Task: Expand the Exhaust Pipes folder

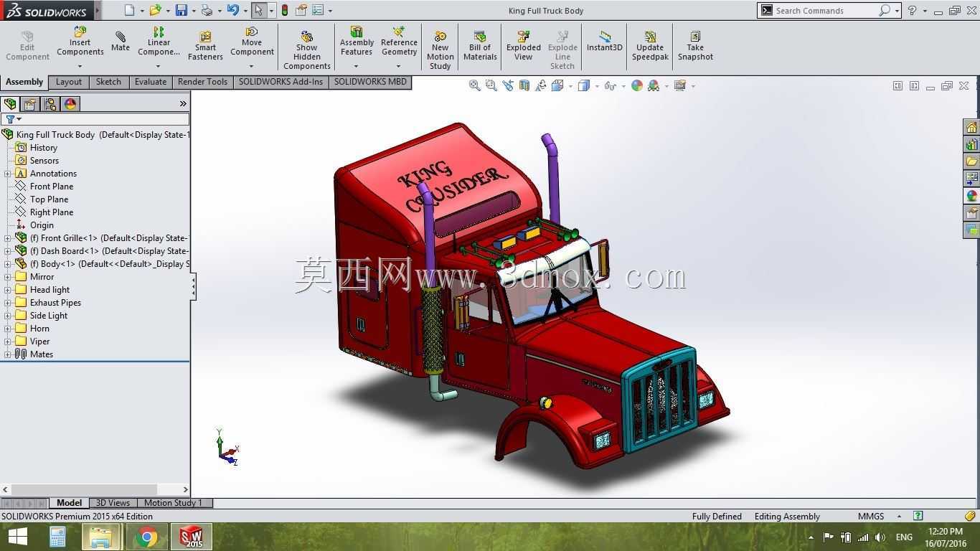Action: tap(7, 303)
